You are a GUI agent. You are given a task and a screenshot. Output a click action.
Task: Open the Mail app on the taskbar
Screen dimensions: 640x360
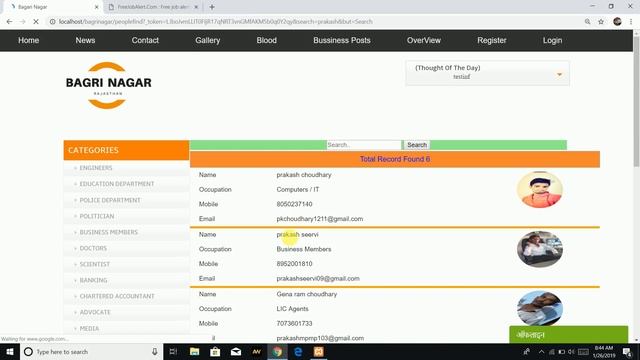pyautogui.click(x=236, y=351)
